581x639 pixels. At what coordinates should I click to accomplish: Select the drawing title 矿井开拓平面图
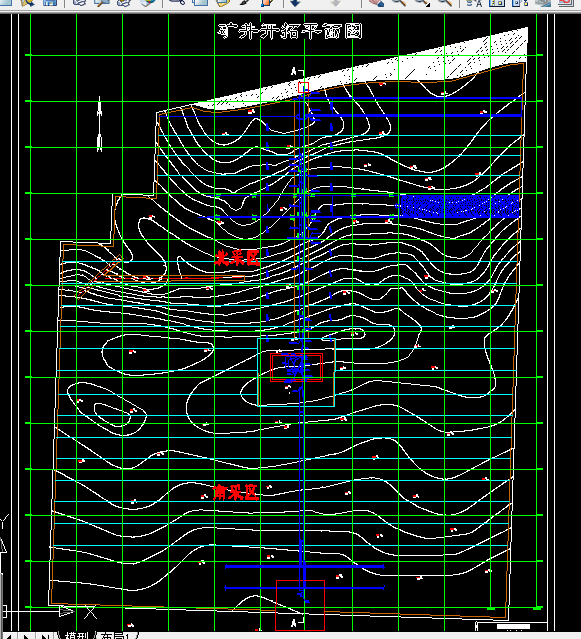(290, 31)
